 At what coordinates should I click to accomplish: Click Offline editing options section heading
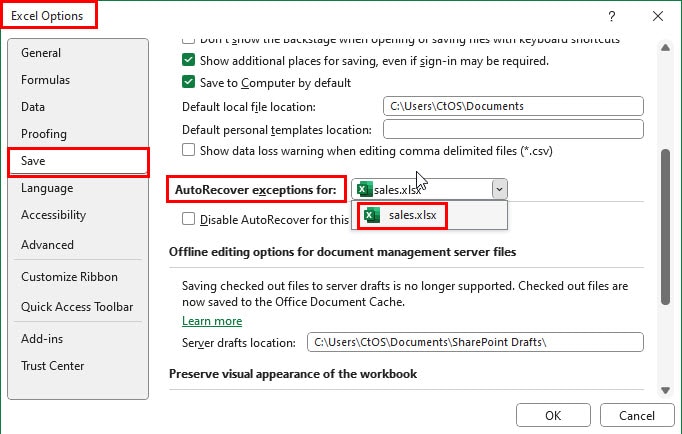(x=342, y=252)
